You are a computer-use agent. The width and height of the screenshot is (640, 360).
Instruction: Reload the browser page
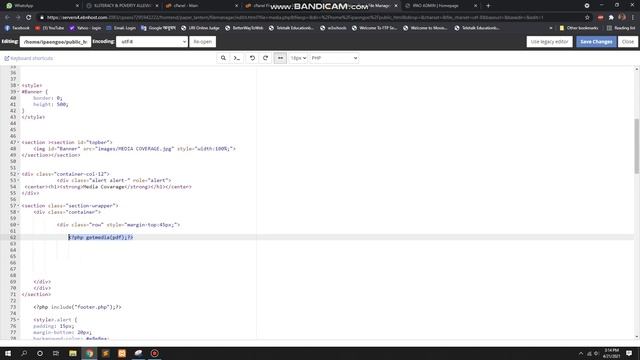tap(29, 18)
